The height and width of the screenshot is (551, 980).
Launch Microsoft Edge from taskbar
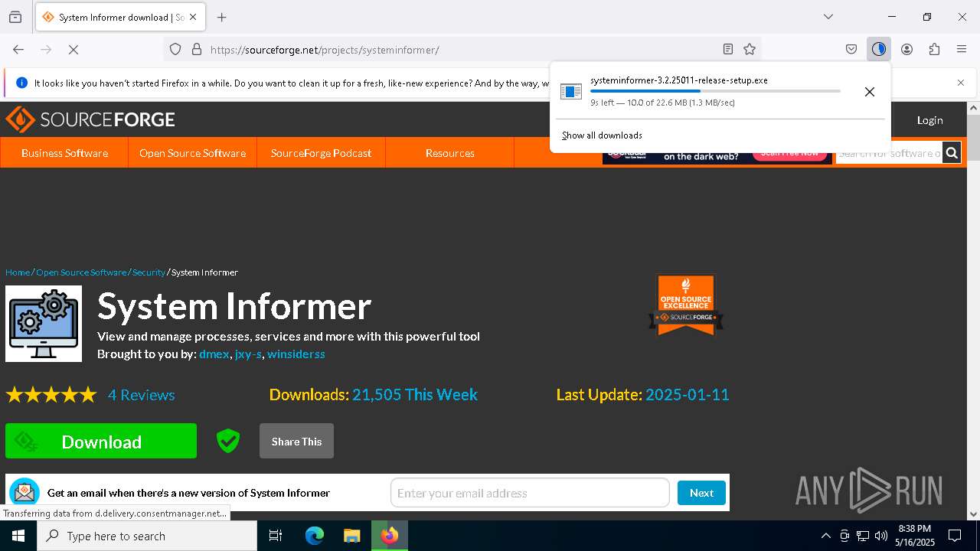(x=315, y=536)
